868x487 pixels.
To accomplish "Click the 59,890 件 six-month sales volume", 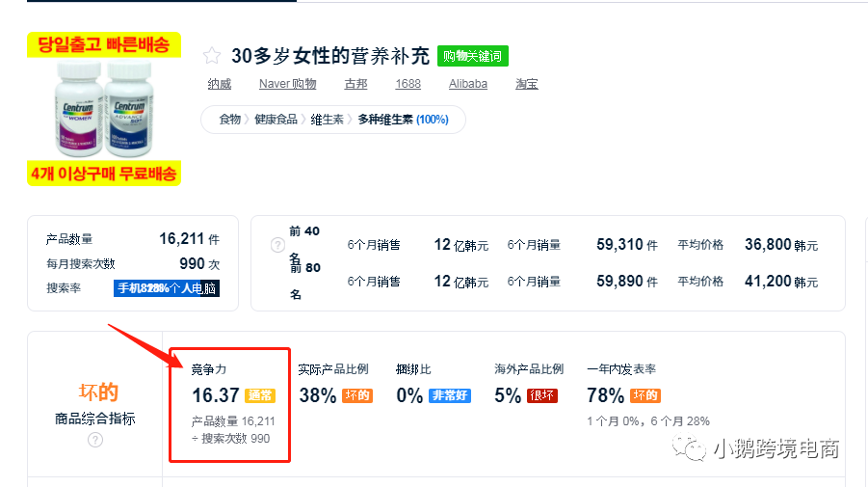I will point(626,282).
